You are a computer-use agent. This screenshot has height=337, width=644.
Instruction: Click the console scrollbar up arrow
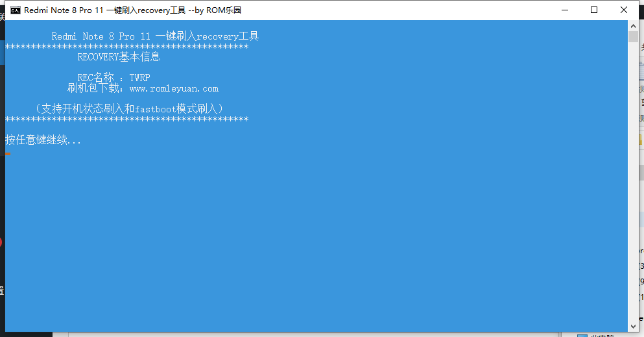tap(633, 26)
